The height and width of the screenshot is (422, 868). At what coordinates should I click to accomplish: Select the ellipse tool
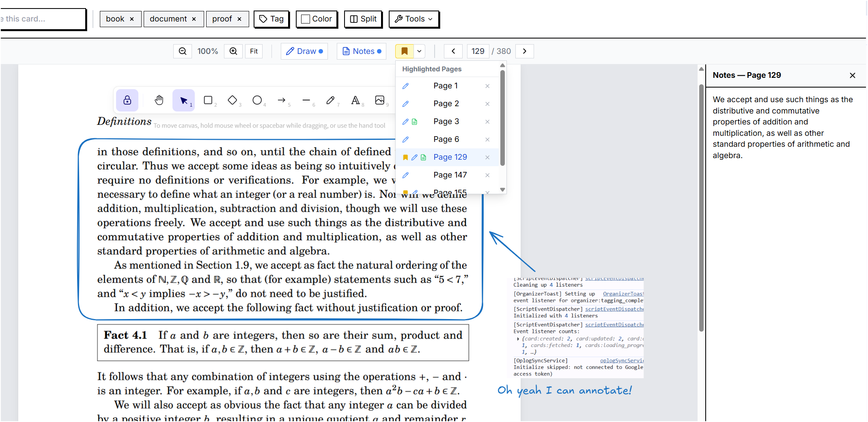point(257,100)
